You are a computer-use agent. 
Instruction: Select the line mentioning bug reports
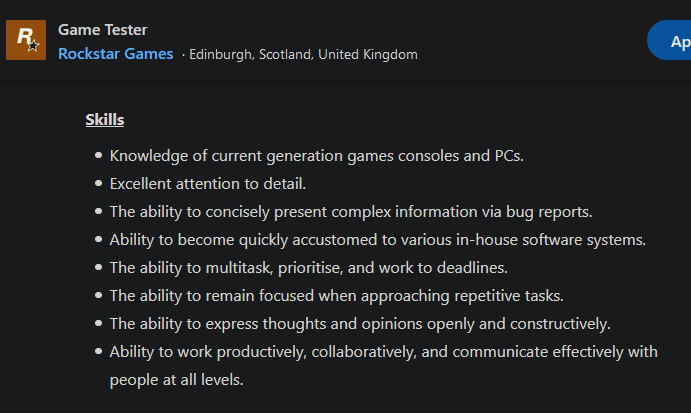click(x=351, y=212)
